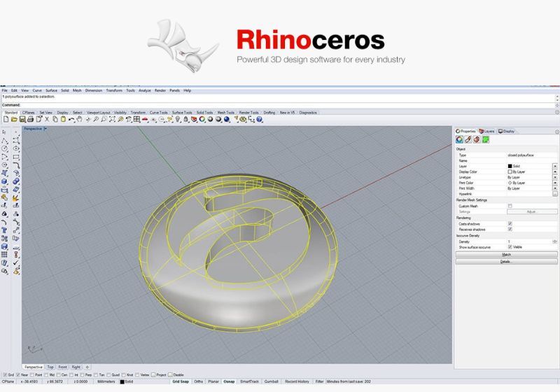The width and height of the screenshot is (560, 392).
Task: Click the Hyperlink browse ellipsis button
Action: click(554, 194)
